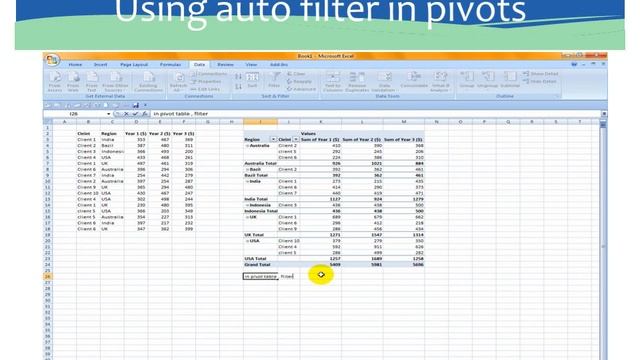Switch to the View tab

coord(251,64)
